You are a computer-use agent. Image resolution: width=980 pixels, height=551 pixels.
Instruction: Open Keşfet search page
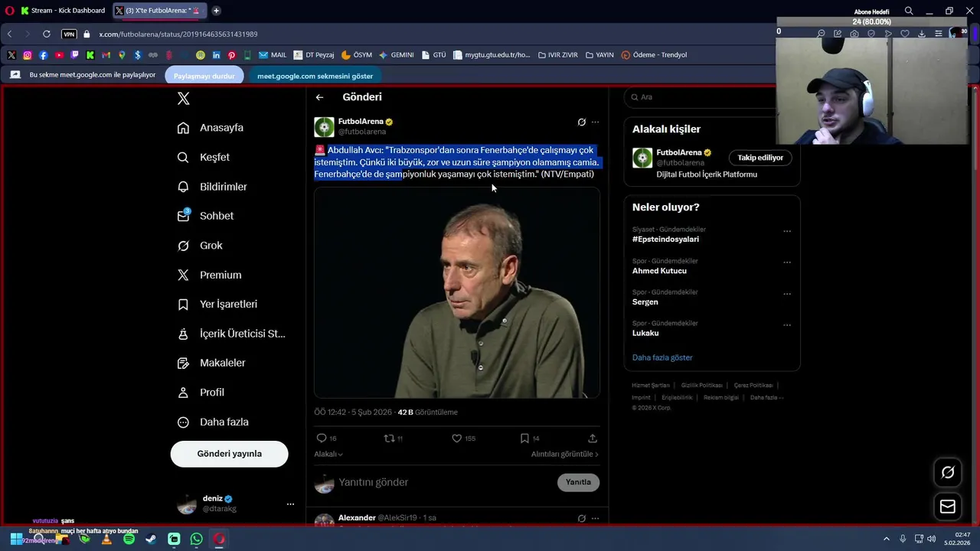204,157
